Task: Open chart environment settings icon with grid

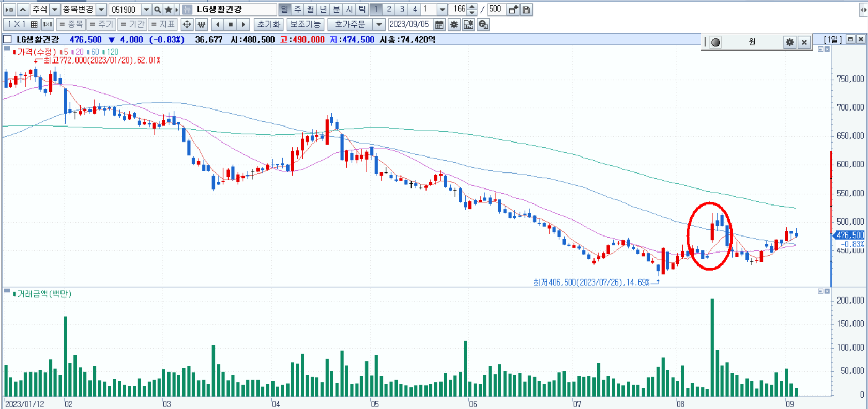Action: click(x=468, y=24)
